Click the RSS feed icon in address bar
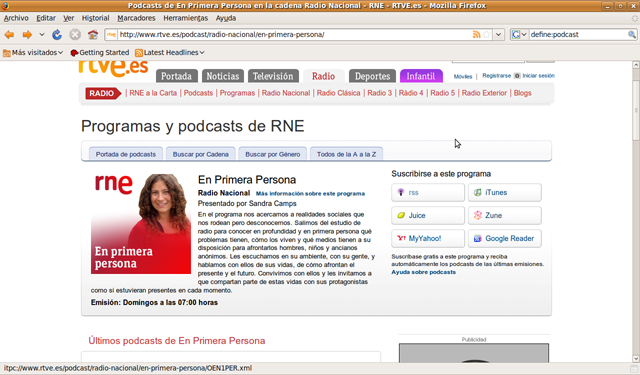The height and width of the screenshot is (375, 640). click(476, 35)
